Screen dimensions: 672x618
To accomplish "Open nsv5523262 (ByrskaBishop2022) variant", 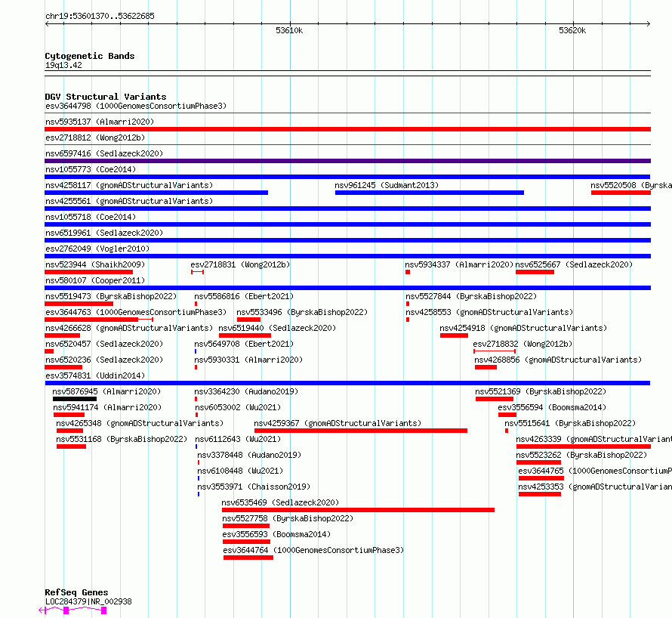I will click(581, 455).
